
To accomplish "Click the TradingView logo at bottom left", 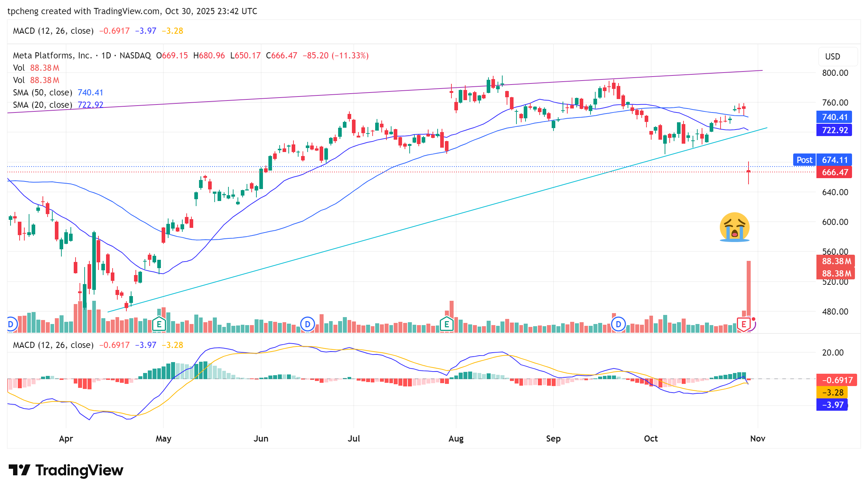I will (66, 470).
